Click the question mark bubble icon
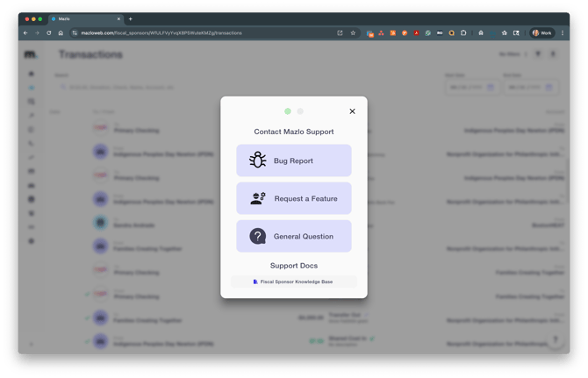Viewport: 588px width, 378px height. (258, 237)
